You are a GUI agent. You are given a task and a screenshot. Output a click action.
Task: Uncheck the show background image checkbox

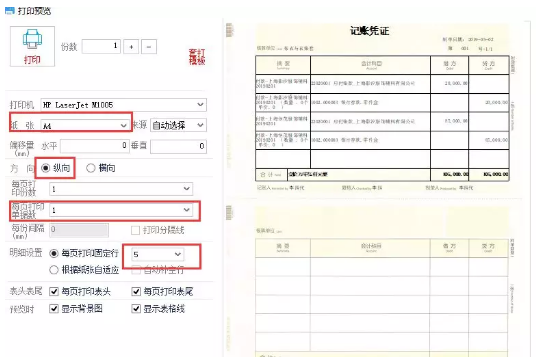[x=54, y=309]
